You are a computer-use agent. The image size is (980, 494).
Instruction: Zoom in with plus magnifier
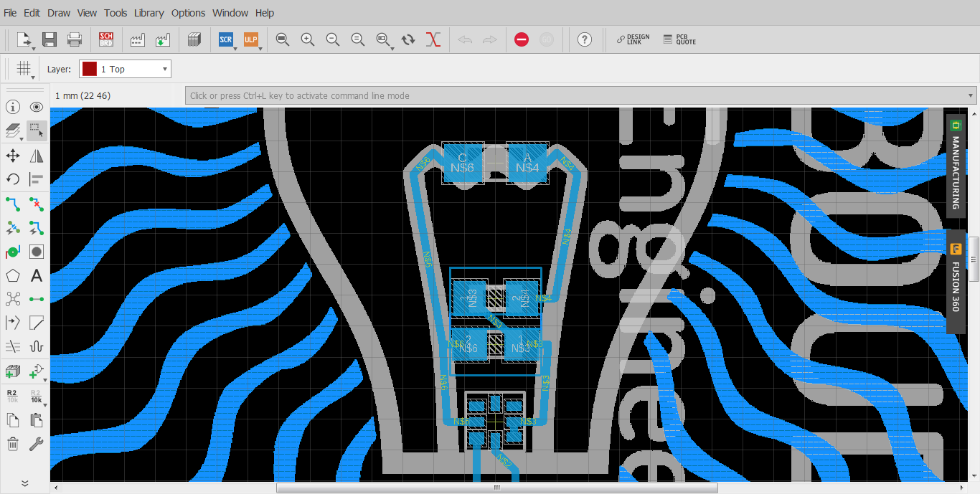click(308, 39)
